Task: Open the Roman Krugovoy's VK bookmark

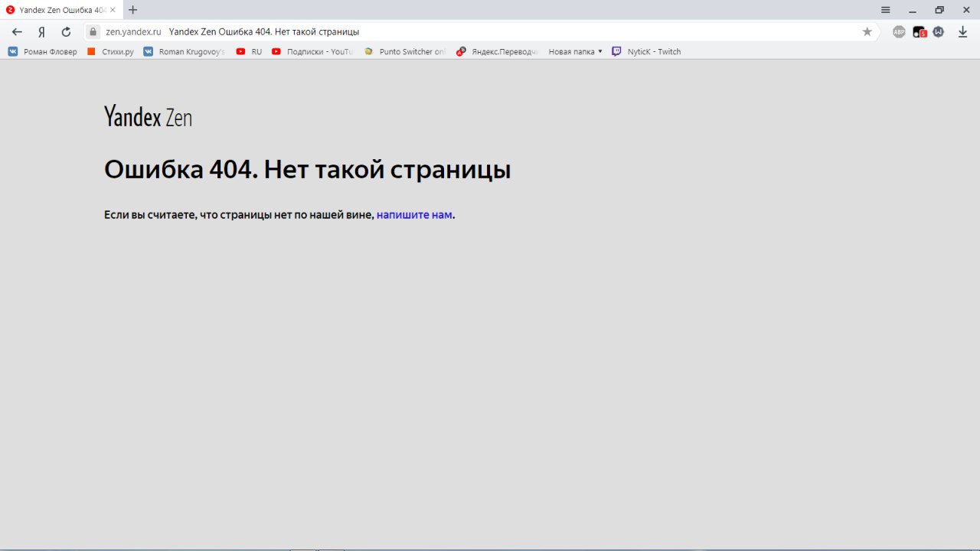Action: tap(184, 52)
